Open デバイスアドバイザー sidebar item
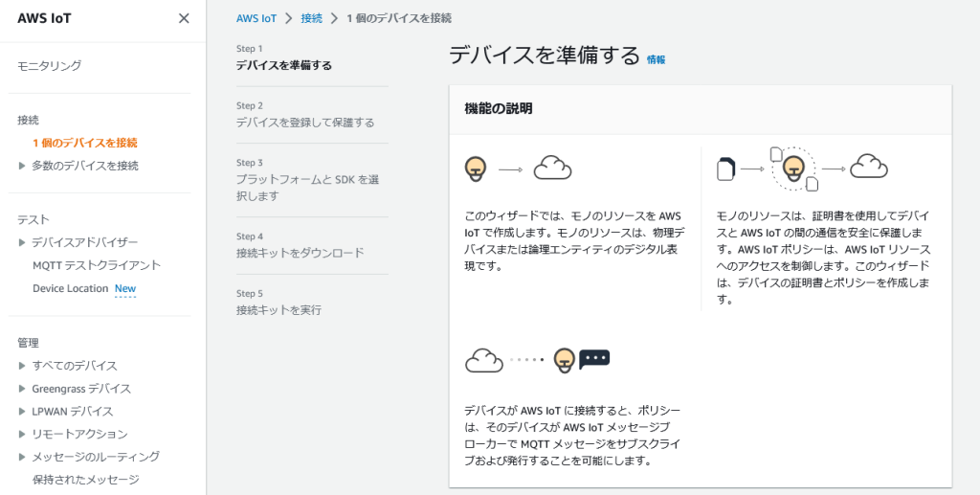 click(x=85, y=242)
